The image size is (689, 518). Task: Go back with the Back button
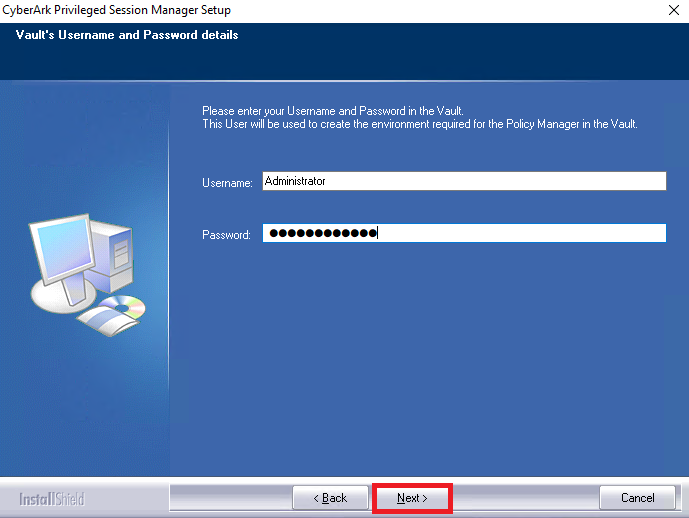(330, 498)
